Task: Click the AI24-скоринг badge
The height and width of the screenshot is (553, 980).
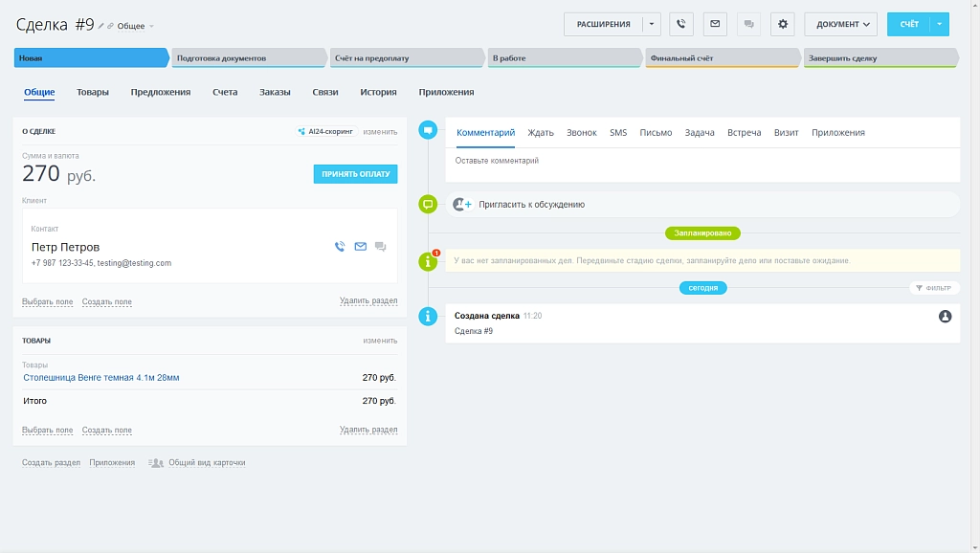Action: 327,131
